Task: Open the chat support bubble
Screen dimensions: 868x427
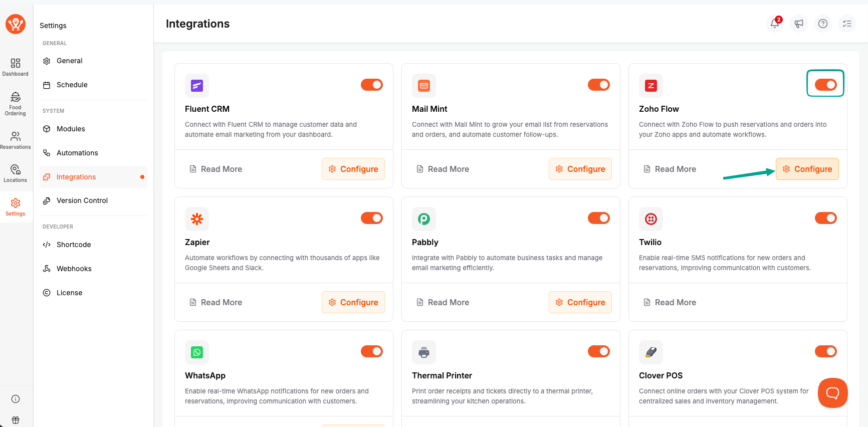Action: [833, 393]
